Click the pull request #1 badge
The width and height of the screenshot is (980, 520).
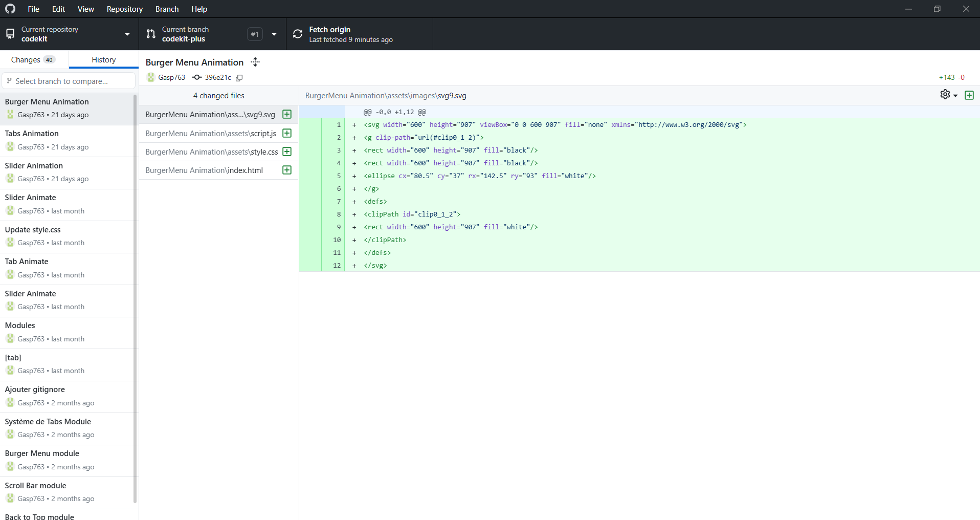pos(255,34)
